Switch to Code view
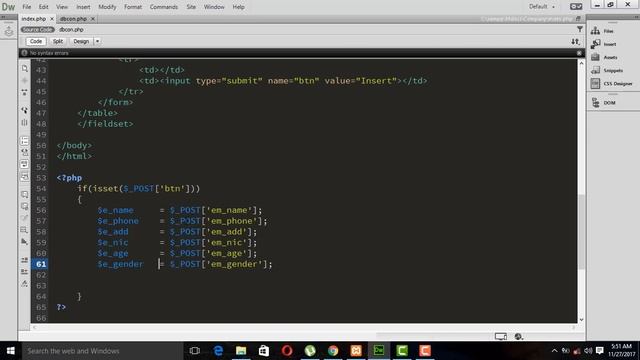Viewport: 640px width, 360px height. click(x=36, y=41)
